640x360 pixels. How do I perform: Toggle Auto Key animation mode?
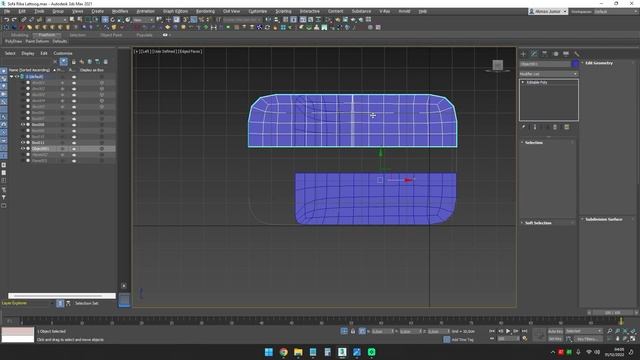click(x=556, y=331)
